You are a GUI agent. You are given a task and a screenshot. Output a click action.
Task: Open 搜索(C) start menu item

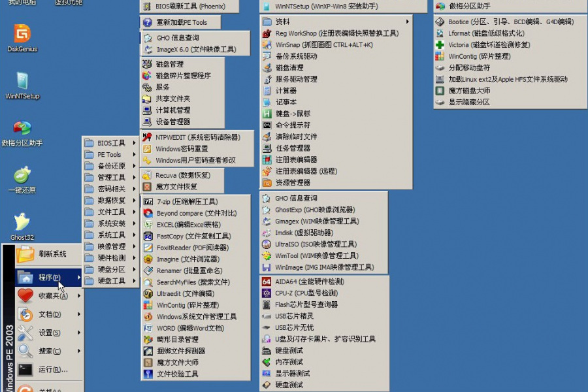(48, 351)
